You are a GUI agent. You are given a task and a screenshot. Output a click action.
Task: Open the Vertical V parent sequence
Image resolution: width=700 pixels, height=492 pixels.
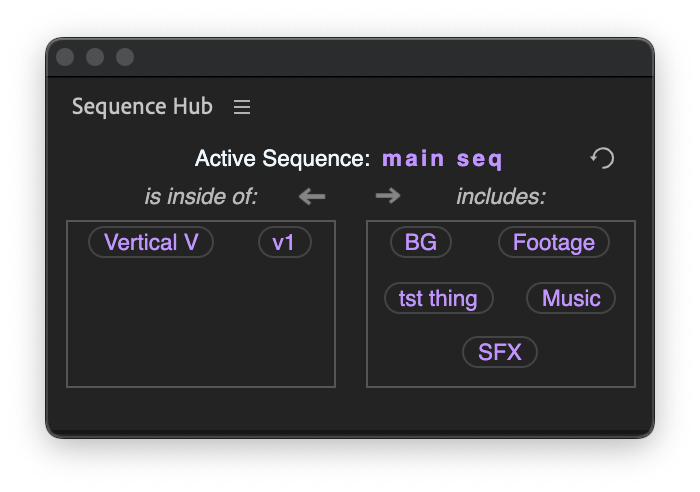pos(151,242)
